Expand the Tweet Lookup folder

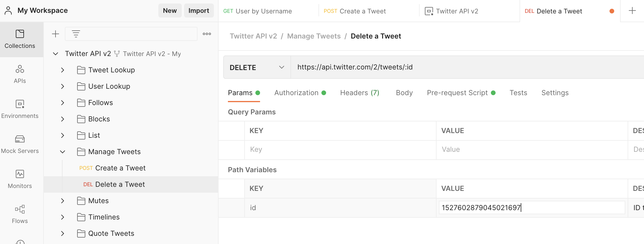(x=63, y=70)
